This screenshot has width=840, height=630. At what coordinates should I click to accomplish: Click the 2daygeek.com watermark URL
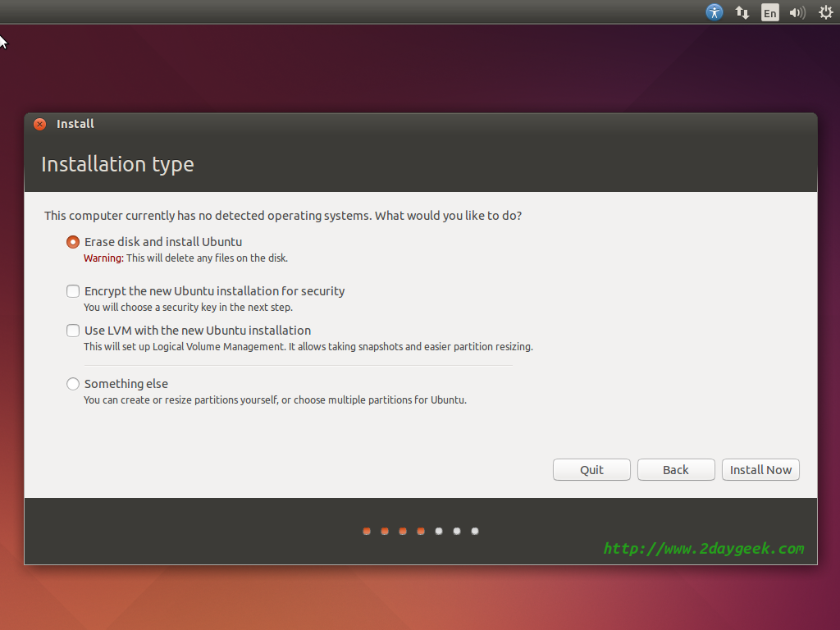703,549
